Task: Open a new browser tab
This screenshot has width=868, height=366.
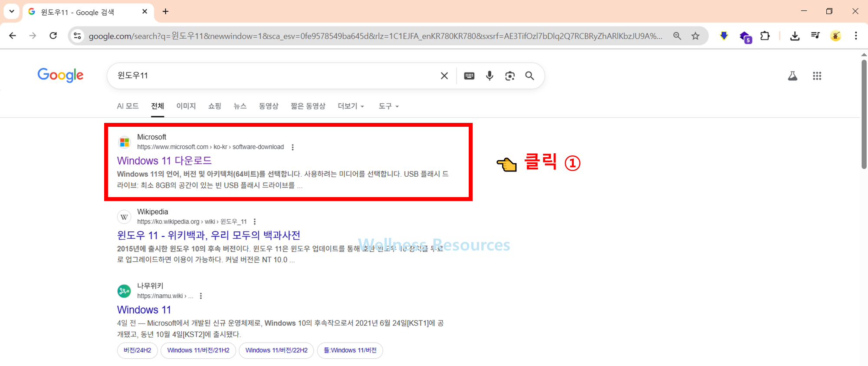Action: pos(165,12)
